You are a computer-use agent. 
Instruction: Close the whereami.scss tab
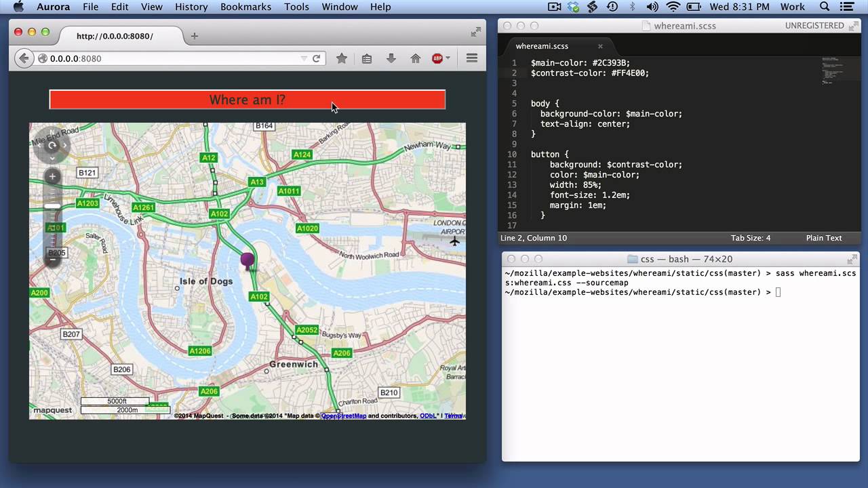(x=600, y=46)
